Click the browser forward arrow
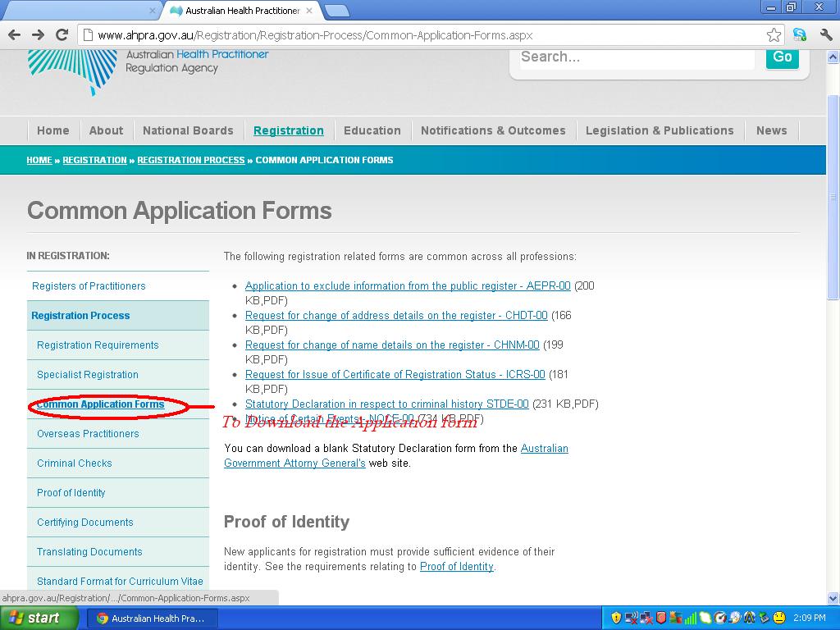The width and height of the screenshot is (840, 630). pyautogui.click(x=37, y=35)
